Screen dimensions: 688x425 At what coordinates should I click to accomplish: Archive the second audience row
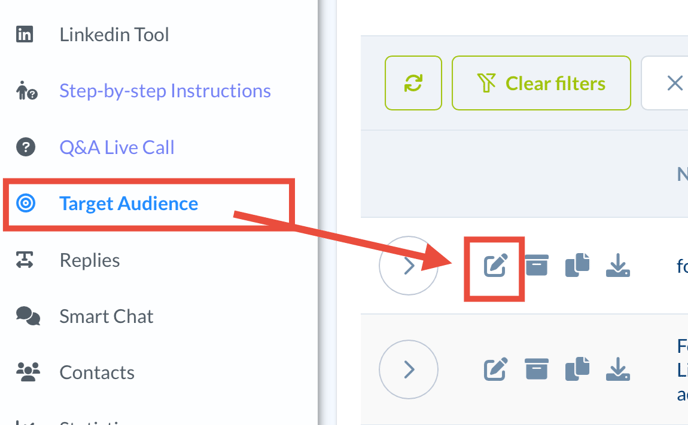click(537, 369)
